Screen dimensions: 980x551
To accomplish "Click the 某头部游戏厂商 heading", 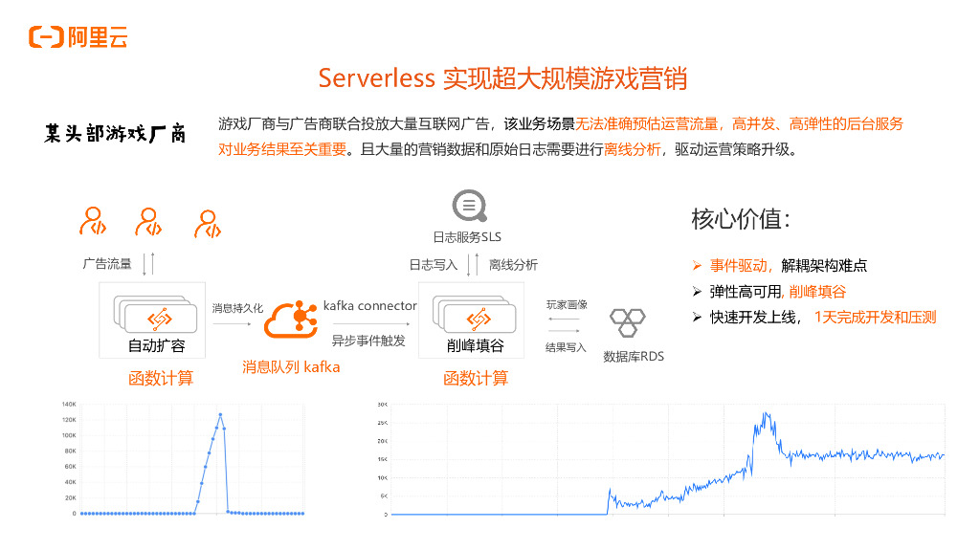I will tap(115, 133).
